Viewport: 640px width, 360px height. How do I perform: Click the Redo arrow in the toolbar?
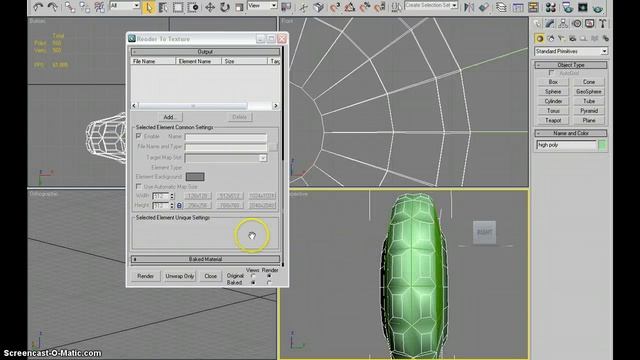52,7
